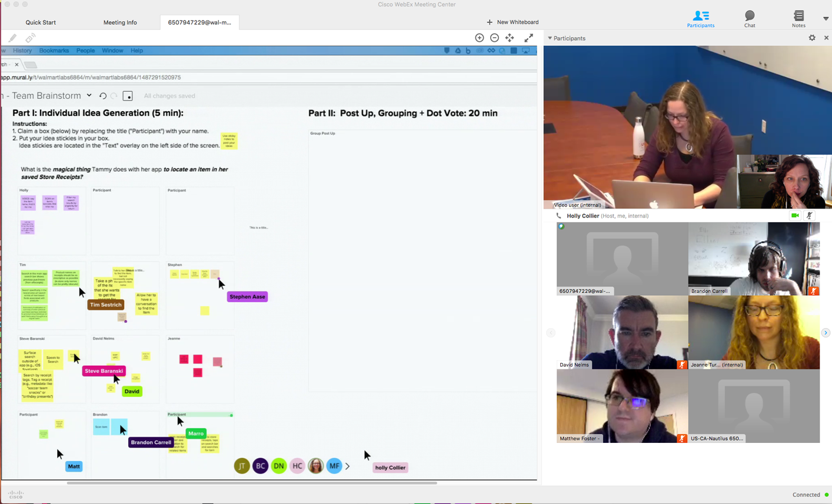Click the "Jeanne" box title
832x504 pixels.
[174, 339]
